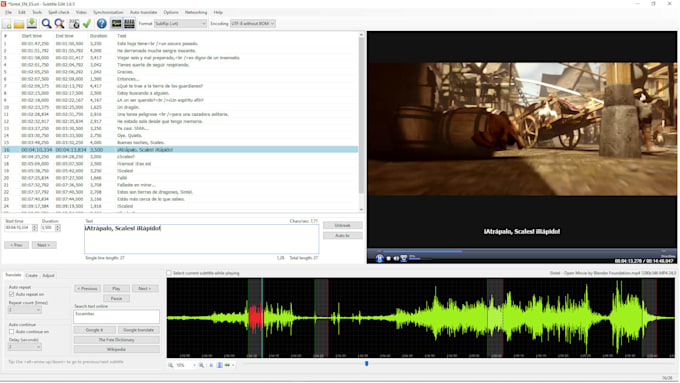
Task: Open the Find magnifier tool
Action: pyautogui.click(x=46, y=24)
